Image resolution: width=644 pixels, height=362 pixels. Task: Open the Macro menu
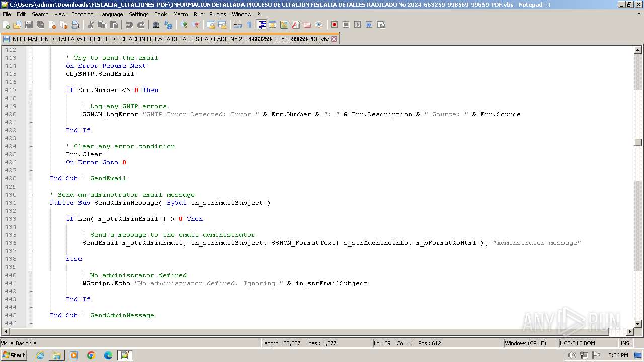(x=181, y=14)
